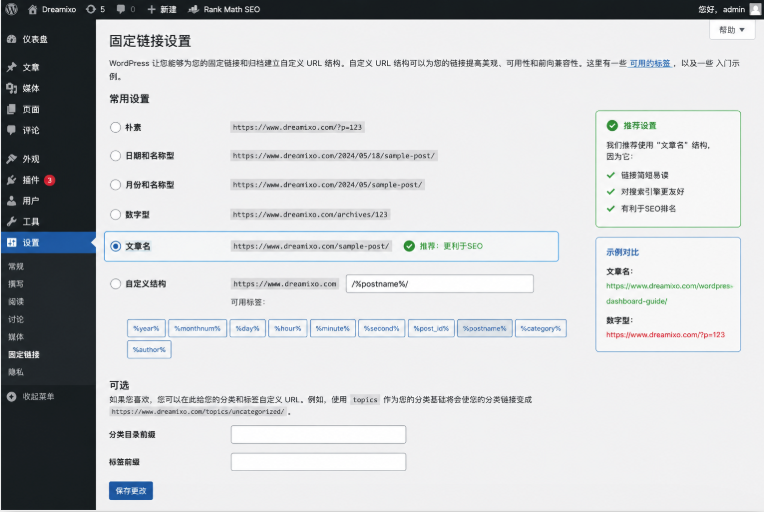Open the example link ending in dashboard-guide/
This screenshot has height=512, width=764.
pyautogui.click(x=669, y=293)
